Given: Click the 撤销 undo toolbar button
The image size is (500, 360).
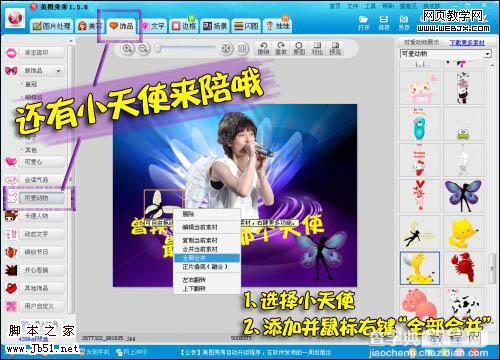Looking at the screenshot, I should point(263,49).
